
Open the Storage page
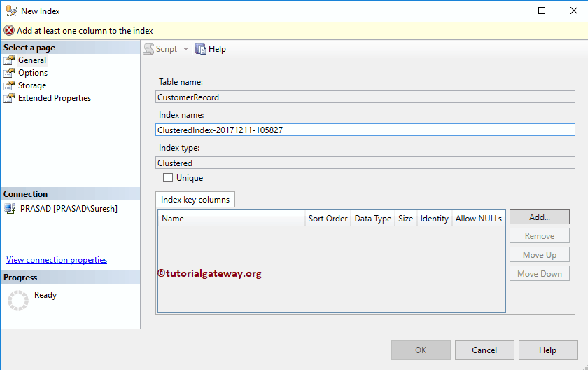[32, 85]
